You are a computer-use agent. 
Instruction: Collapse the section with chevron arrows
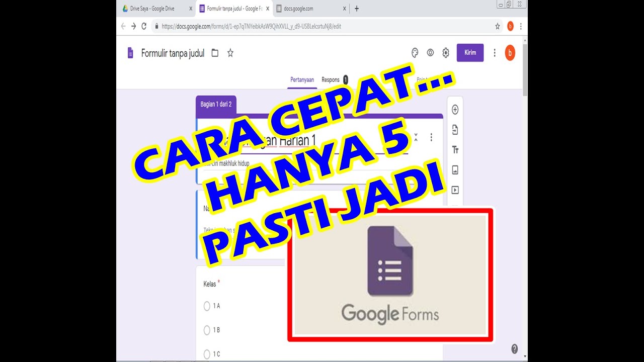(416, 137)
